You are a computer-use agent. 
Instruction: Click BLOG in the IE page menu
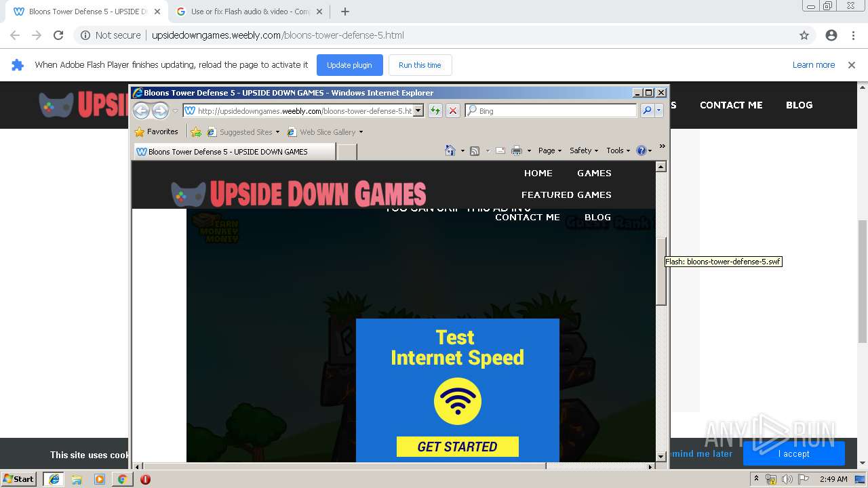tap(597, 217)
